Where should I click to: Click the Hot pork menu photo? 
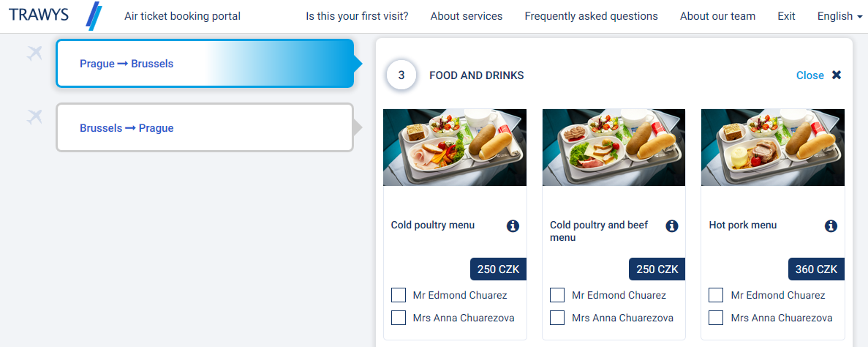tap(772, 147)
